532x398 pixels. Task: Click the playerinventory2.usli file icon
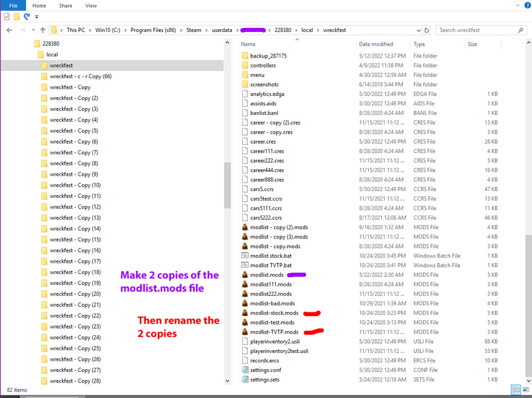click(x=245, y=341)
